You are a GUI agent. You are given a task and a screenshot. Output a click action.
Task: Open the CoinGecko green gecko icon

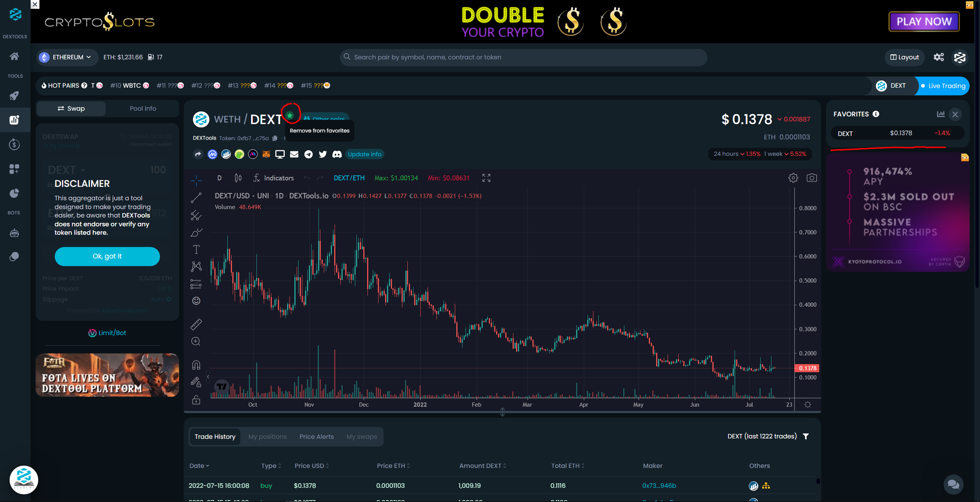click(x=240, y=154)
